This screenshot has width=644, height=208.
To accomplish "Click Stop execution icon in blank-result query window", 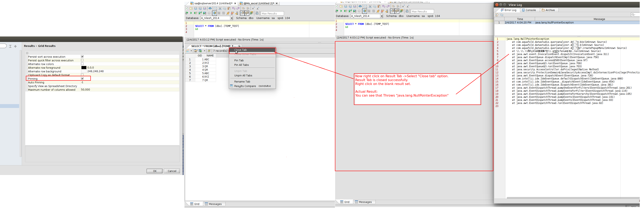I will (359, 11).
